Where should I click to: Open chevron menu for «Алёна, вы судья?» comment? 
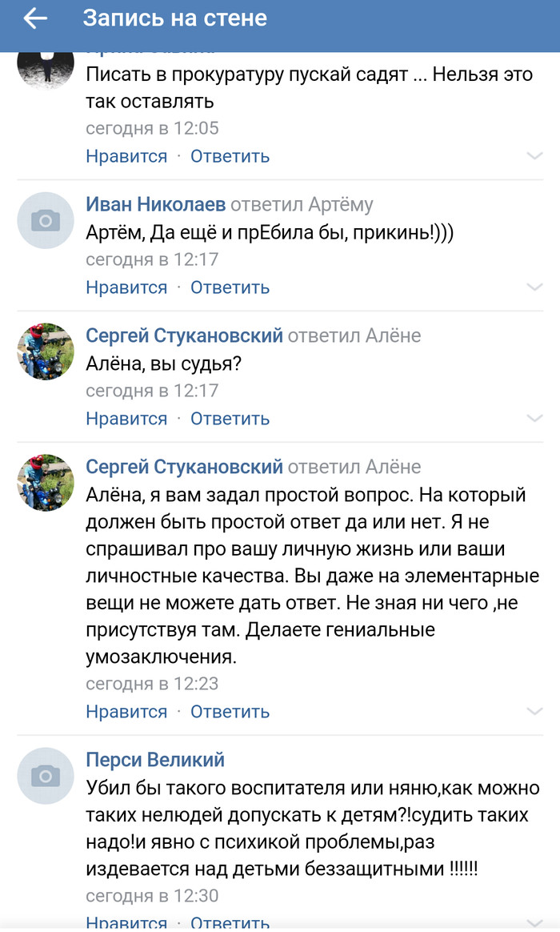tap(534, 419)
